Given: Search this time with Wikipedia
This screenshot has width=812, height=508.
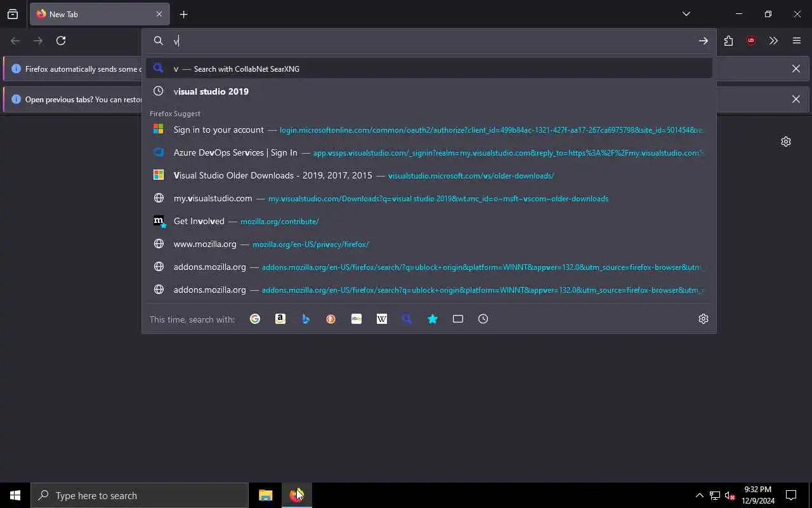Looking at the screenshot, I should [x=382, y=319].
